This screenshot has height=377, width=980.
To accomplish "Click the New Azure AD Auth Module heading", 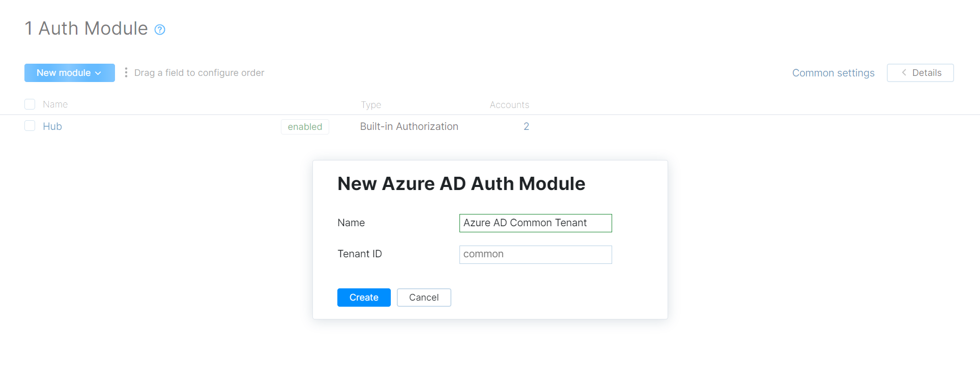I will 462,184.
